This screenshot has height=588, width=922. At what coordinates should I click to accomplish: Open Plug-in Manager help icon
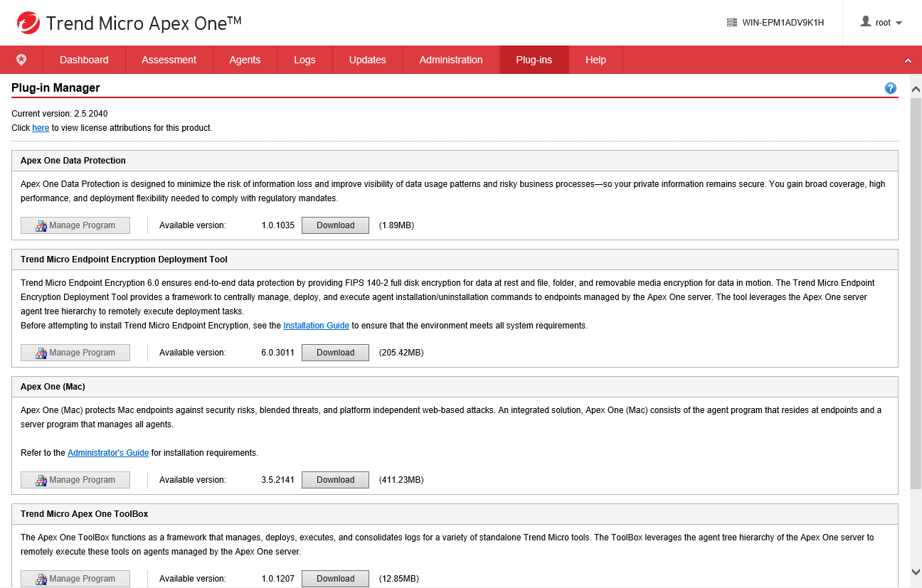(x=891, y=88)
